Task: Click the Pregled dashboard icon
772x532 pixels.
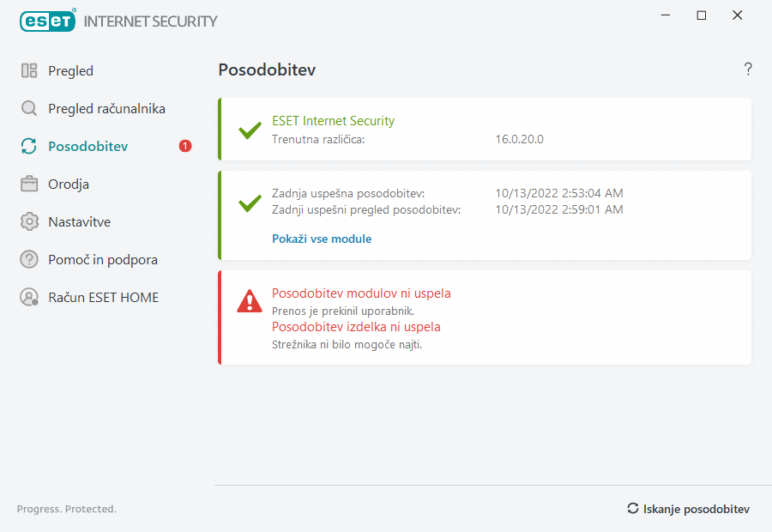Action: coord(29,71)
